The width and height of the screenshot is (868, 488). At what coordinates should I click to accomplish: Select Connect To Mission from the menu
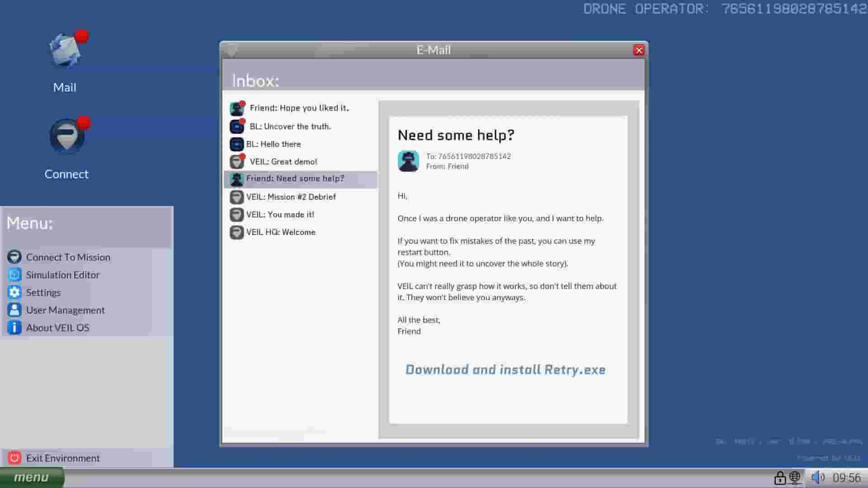pyautogui.click(x=68, y=257)
